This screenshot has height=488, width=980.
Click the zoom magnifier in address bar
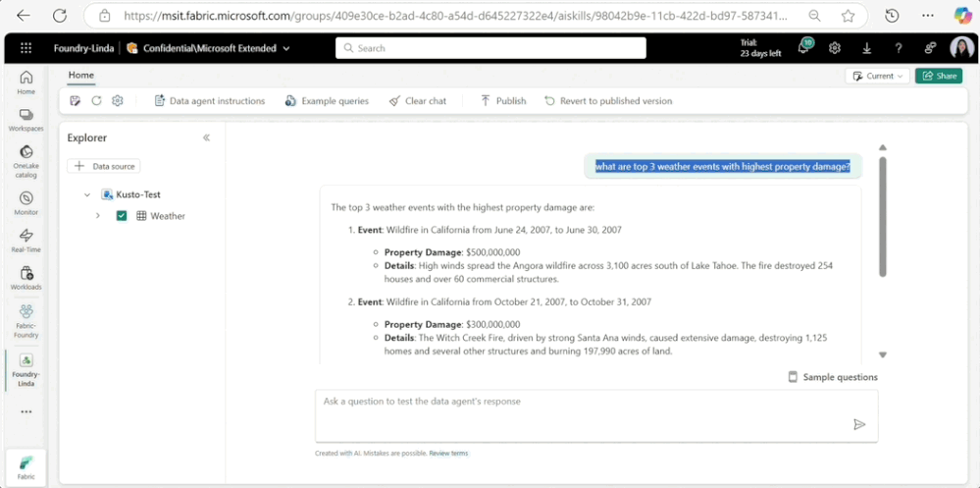pos(814,16)
